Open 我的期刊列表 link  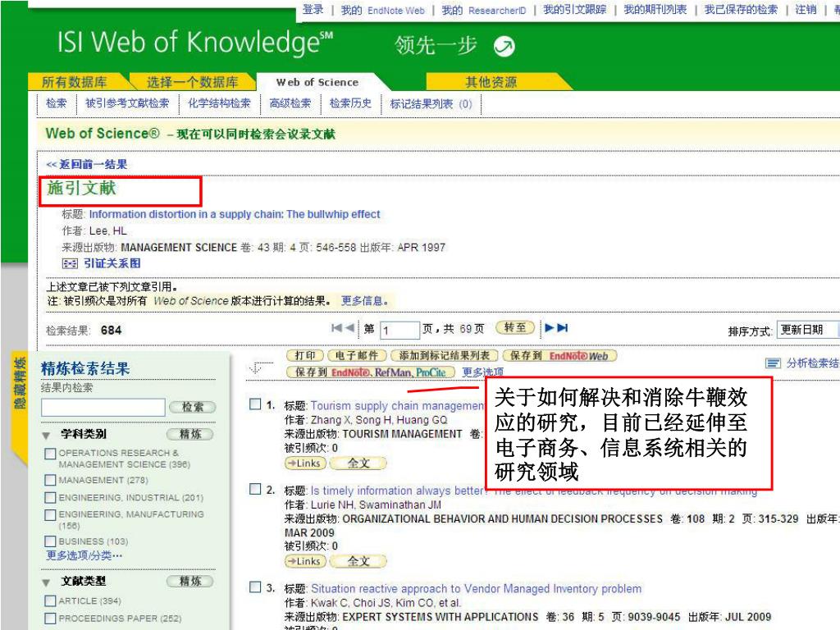click(x=655, y=9)
